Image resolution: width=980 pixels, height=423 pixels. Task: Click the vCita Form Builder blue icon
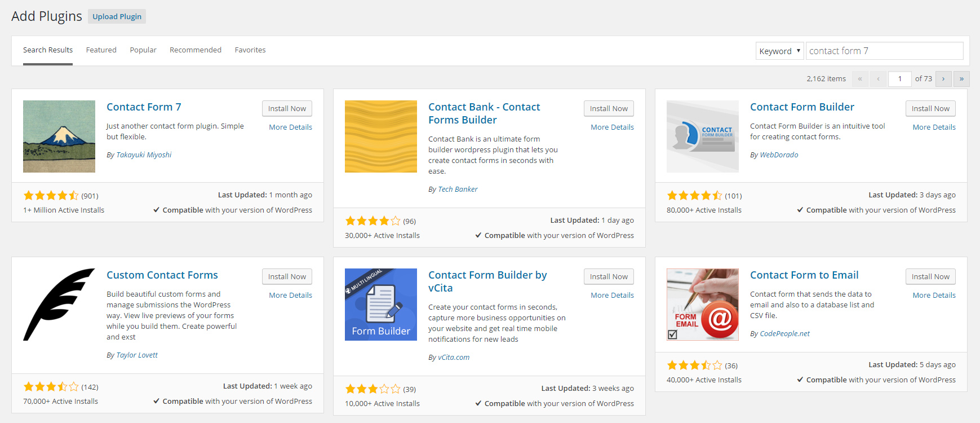pyautogui.click(x=381, y=305)
